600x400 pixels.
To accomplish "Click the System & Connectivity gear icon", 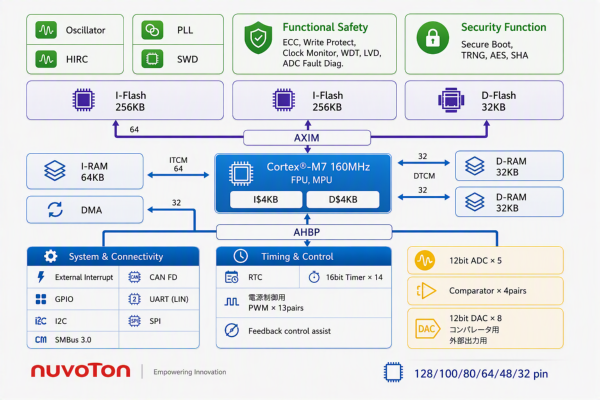I will pos(50,256).
